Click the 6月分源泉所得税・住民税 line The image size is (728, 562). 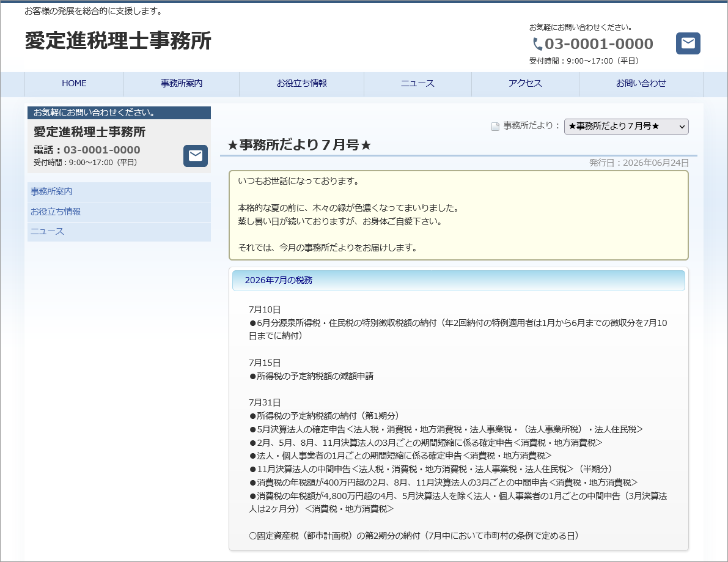(458, 329)
